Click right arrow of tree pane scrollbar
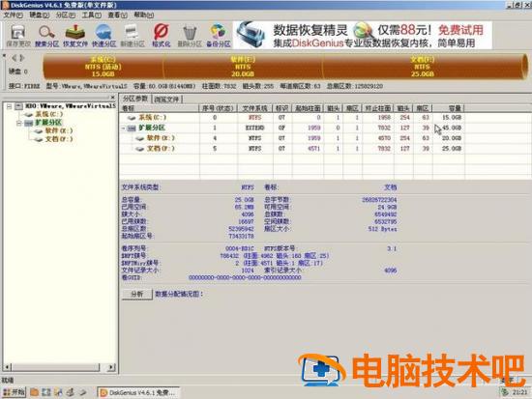 click(111, 367)
